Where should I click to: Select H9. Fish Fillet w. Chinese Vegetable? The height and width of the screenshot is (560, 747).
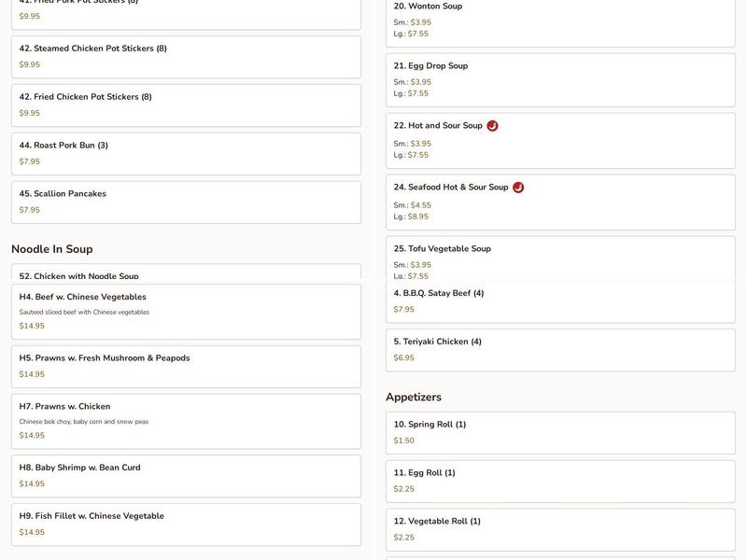(x=186, y=525)
